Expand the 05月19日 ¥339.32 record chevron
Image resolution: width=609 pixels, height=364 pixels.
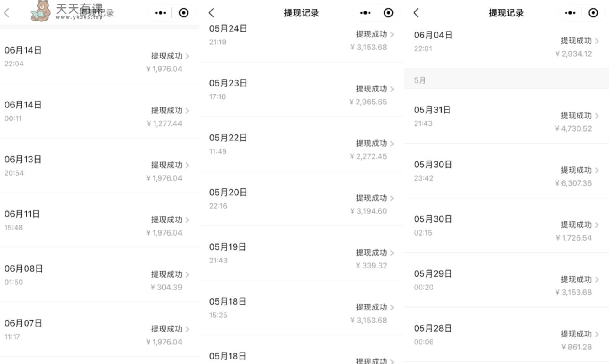pos(392,253)
